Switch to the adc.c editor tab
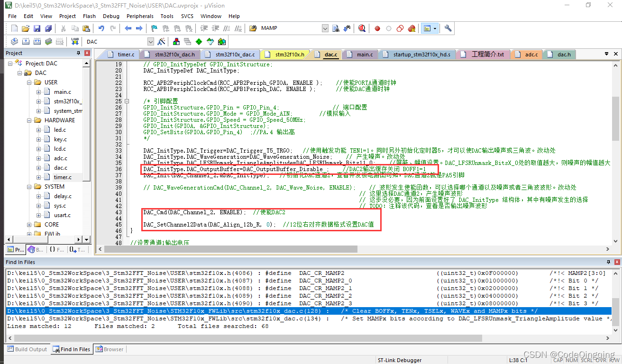Screen dimensions: 622x364 click(x=527, y=55)
